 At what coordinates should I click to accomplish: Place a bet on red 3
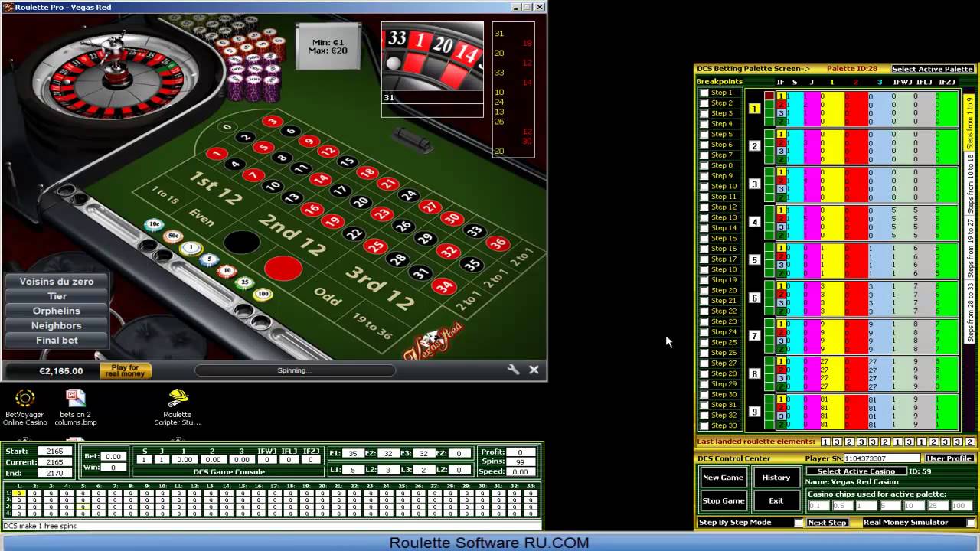click(x=272, y=121)
